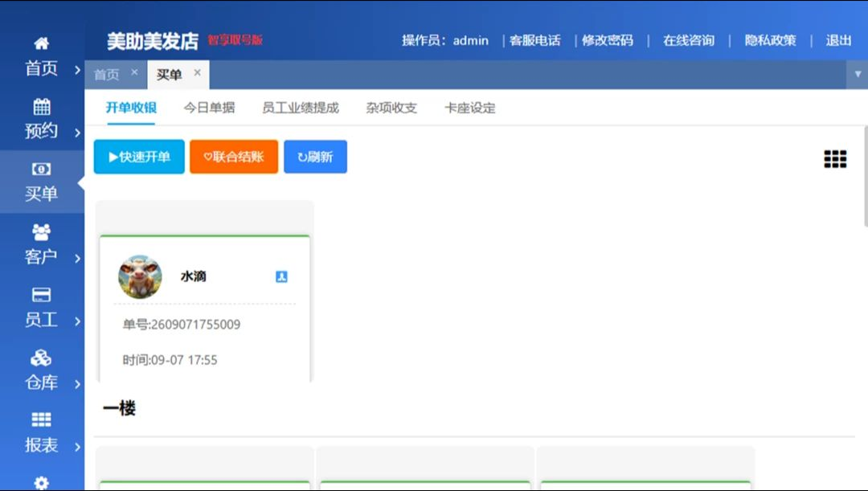Click the 水滴 cow avatar
Image resolution: width=868 pixels, height=491 pixels.
(140, 276)
